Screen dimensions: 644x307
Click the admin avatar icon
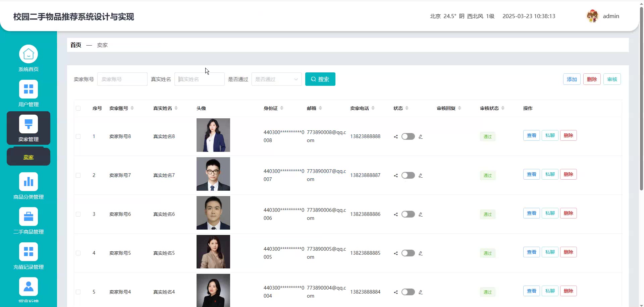(x=592, y=16)
